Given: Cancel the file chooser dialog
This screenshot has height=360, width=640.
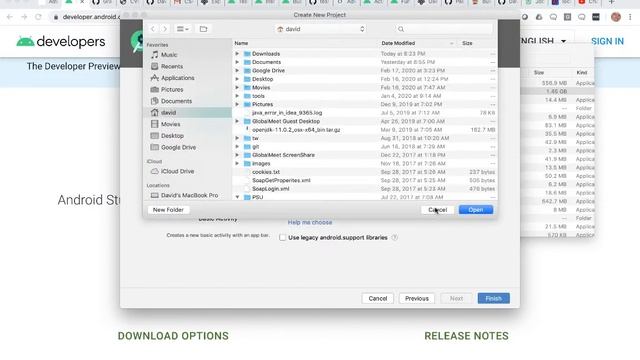Looking at the screenshot, I should (x=438, y=210).
